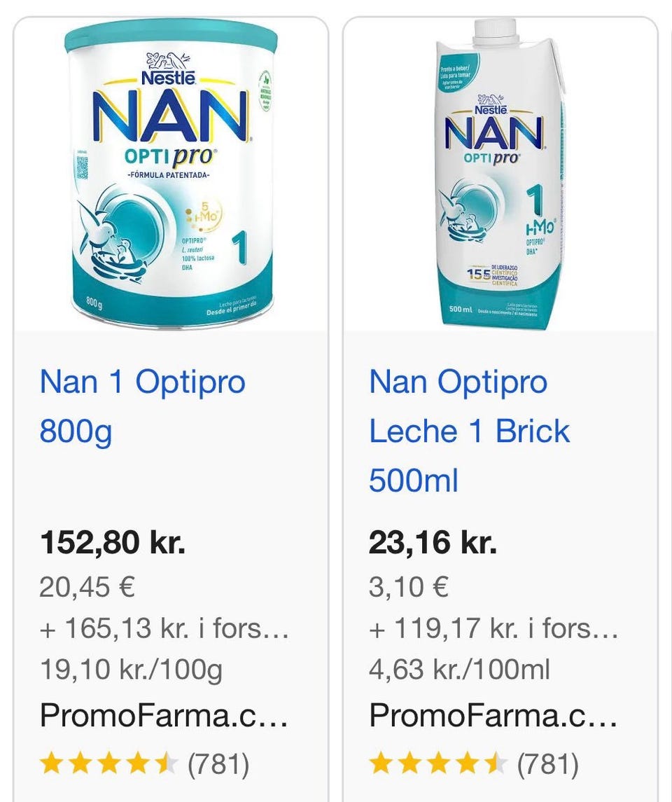This screenshot has width=672, height=802.
Task: Click the 20,45 € converted price
Action: coord(87,587)
